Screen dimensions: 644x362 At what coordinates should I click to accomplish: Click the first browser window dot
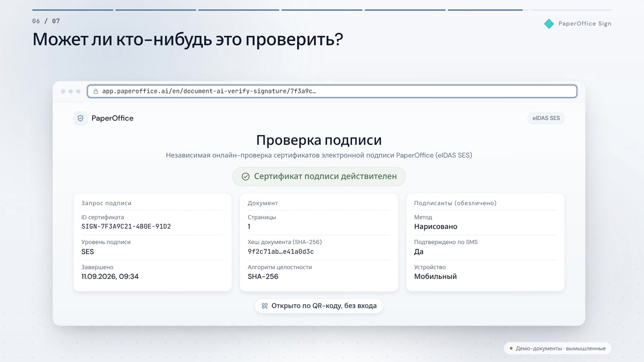point(63,91)
